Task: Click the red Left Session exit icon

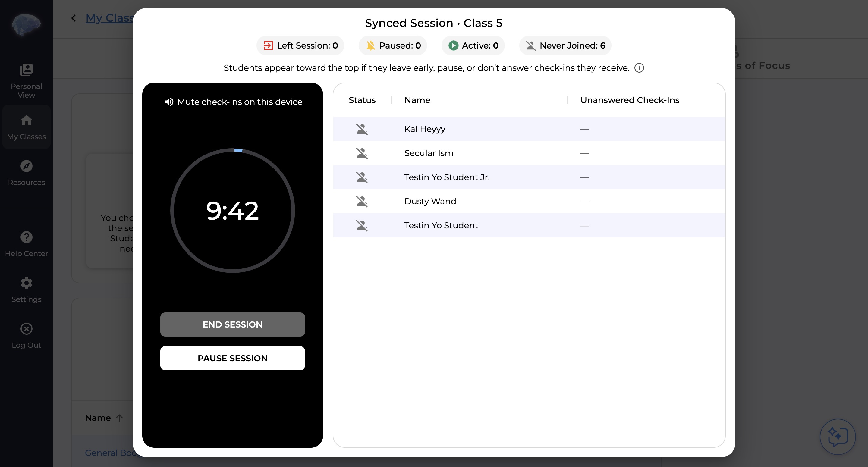Action: click(268, 45)
